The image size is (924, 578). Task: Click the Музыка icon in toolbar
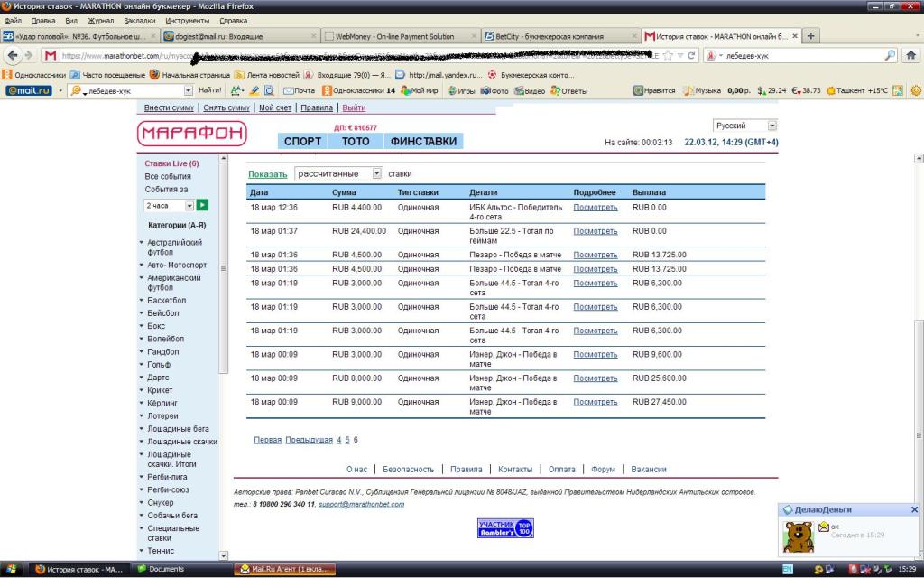tap(701, 91)
